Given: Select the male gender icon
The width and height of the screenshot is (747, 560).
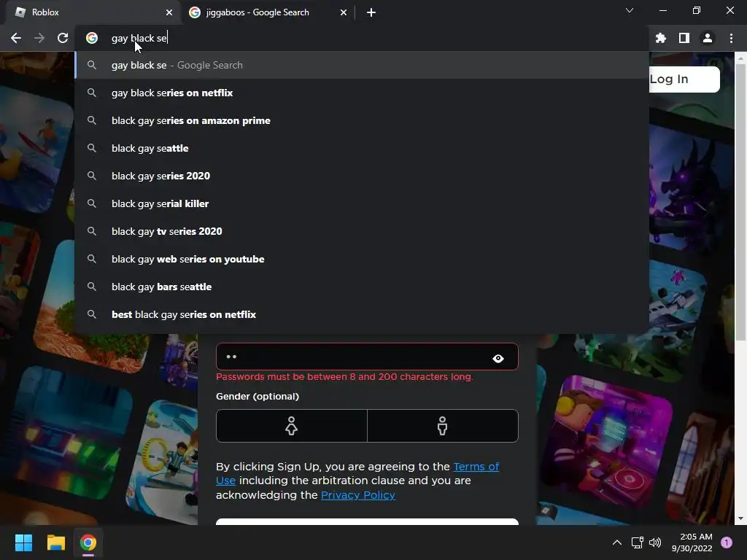Looking at the screenshot, I should 443,426.
